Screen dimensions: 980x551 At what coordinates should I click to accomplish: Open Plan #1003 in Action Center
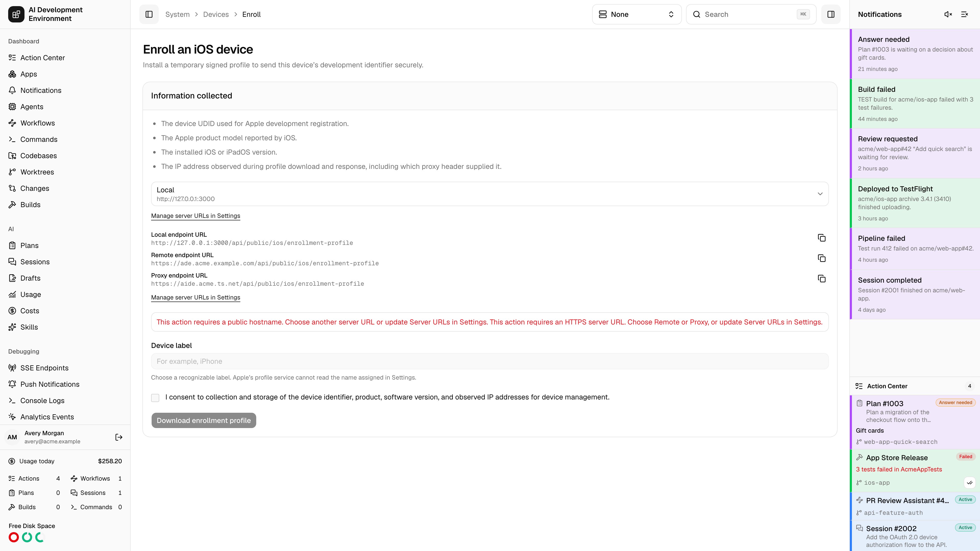[915, 422]
